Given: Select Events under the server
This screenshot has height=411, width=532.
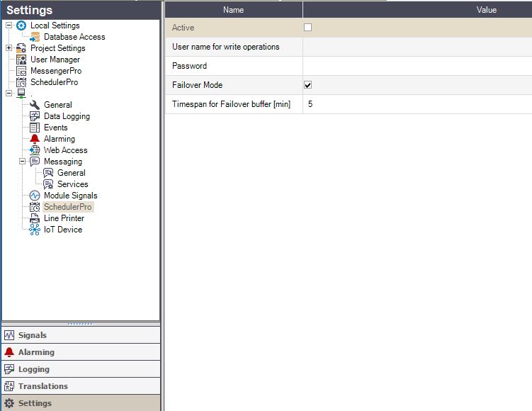Looking at the screenshot, I should pyautogui.click(x=56, y=128).
